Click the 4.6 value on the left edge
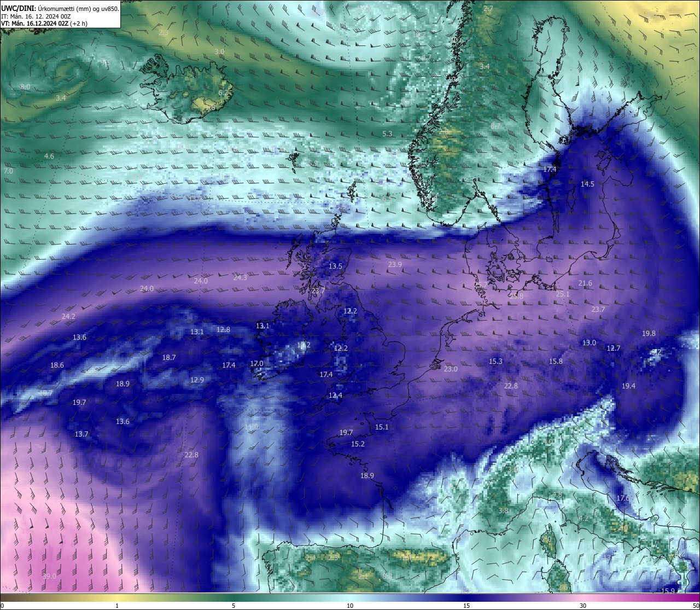The image size is (700, 610). [x=49, y=156]
